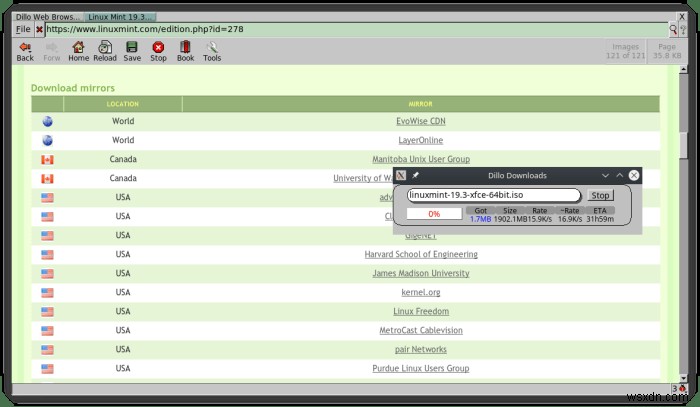Click USA flag in Harvard School row
This screenshot has height=407, width=700.
coord(47,255)
